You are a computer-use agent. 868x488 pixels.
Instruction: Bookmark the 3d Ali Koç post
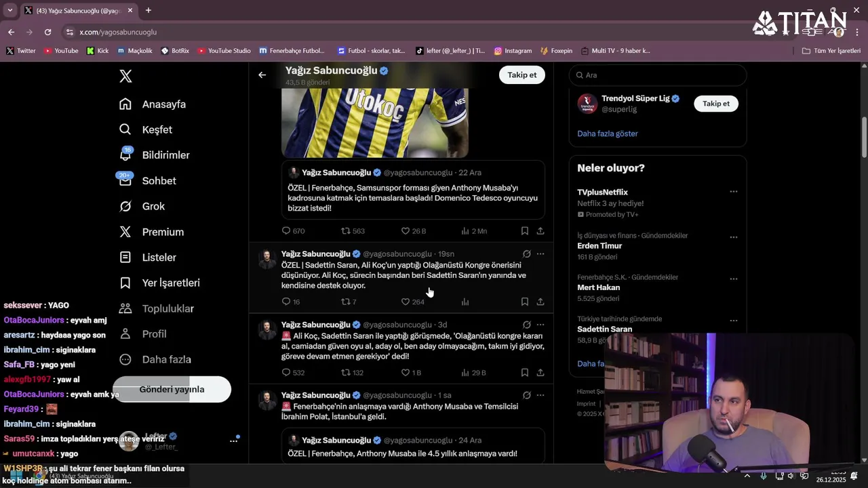tap(524, 373)
